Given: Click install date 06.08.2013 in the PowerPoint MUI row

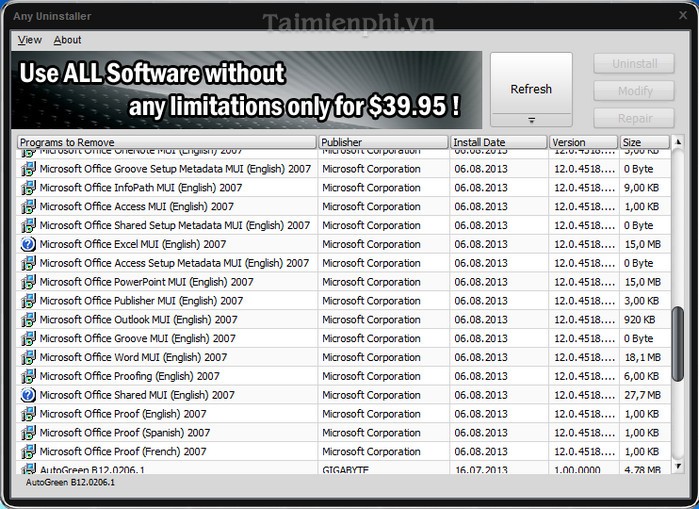Looking at the screenshot, I should pos(481,282).
